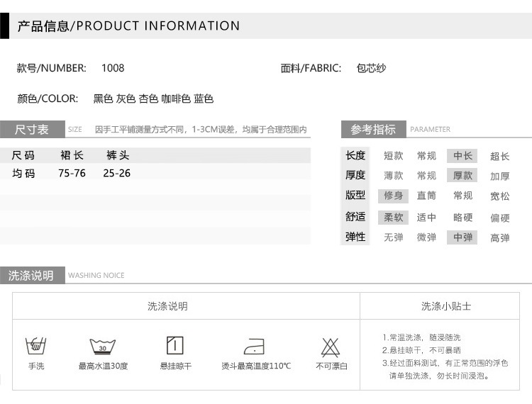Click the 产品信息/PRODUCT INFORMATION title
532x404 pixels.
click(x=128, y=26)
